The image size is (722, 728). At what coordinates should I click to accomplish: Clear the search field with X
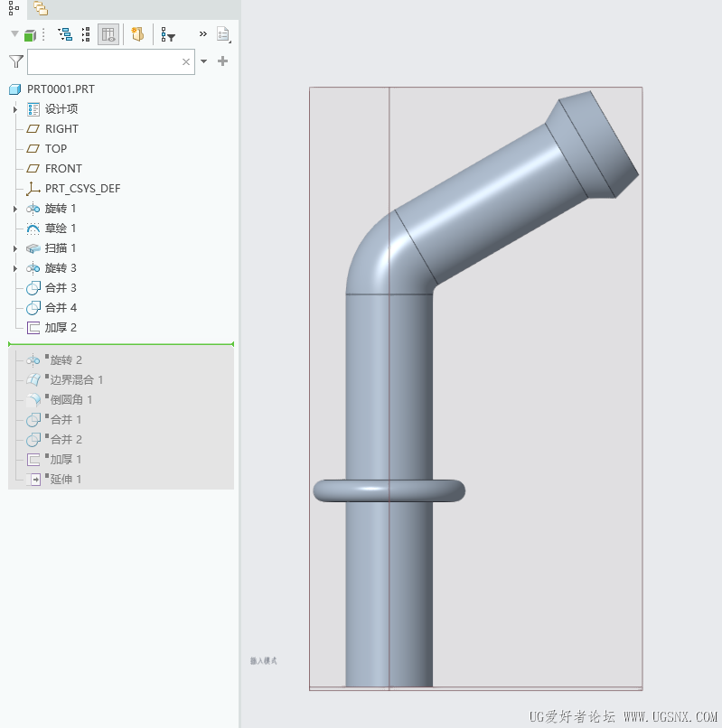point(186,61)
